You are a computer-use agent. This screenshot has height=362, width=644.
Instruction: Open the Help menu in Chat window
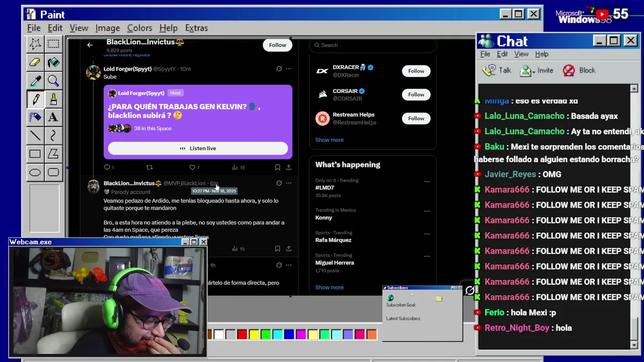point(542,54)
